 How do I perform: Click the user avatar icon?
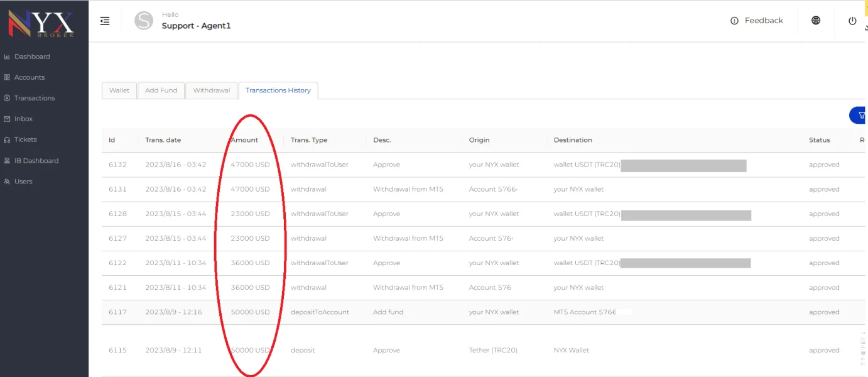coord(144,21)
